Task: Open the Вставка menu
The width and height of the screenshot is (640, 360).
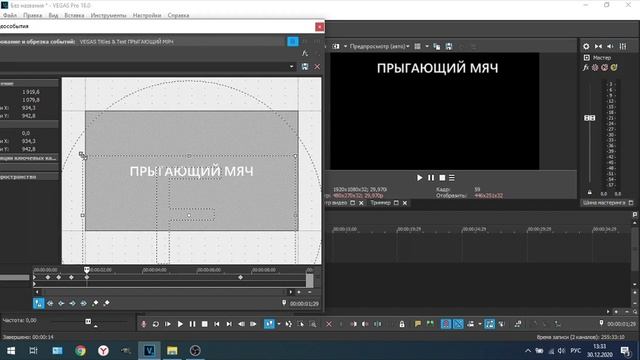Action: [74, 15]
